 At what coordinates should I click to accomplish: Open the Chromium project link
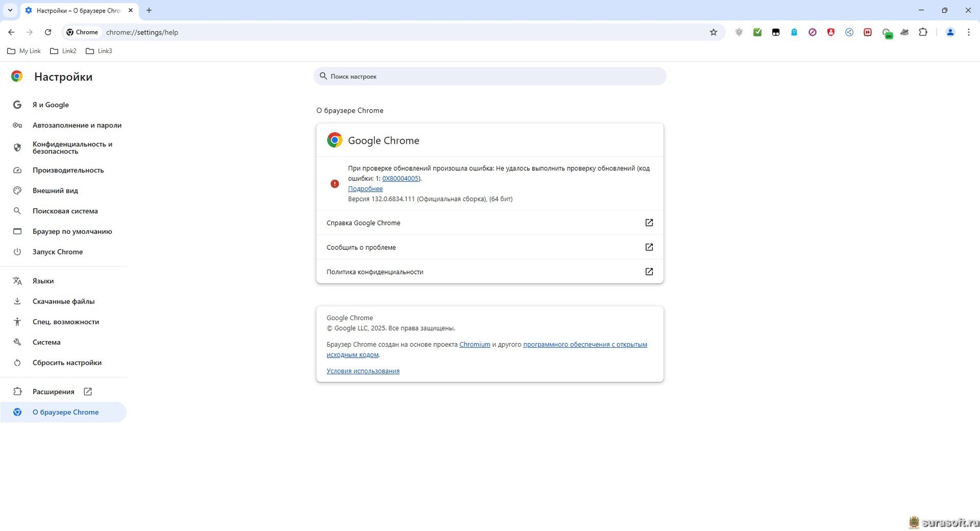tap(475, 345)
